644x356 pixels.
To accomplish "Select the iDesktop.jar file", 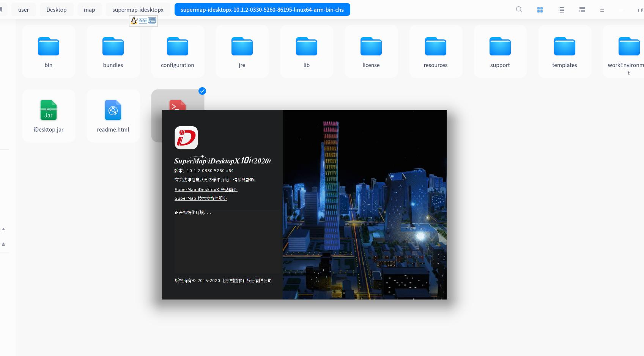I will (x=49, y=116).
